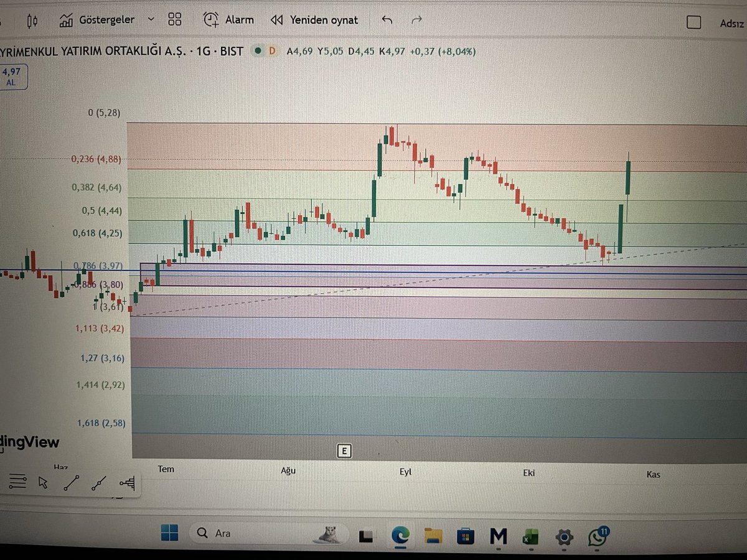Redo the chart action

point(417,20)
